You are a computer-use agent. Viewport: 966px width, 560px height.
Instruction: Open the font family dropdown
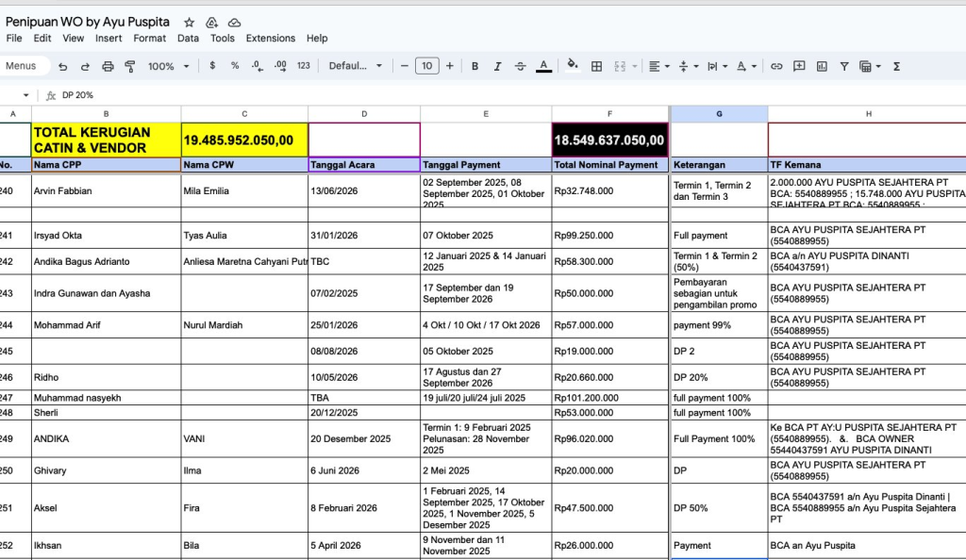(356, 66)
